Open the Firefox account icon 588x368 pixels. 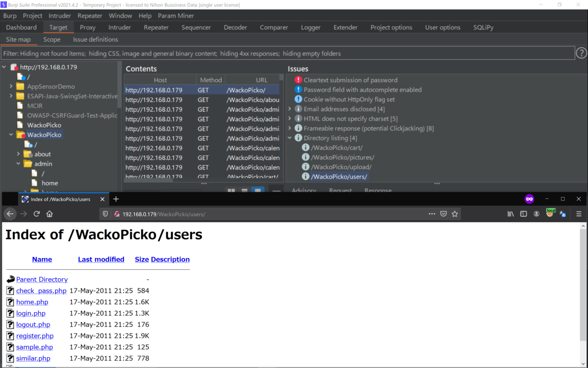(537, 214)
